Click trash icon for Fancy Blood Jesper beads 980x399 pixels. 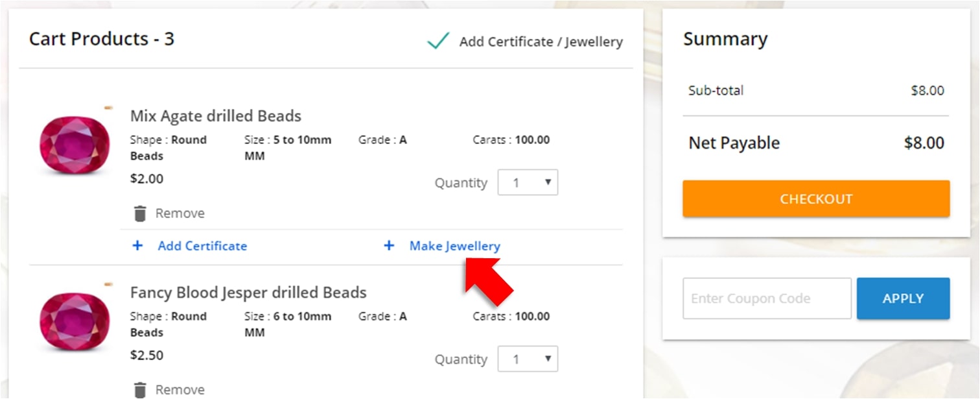pyautogui.click(x=139, y=390)
